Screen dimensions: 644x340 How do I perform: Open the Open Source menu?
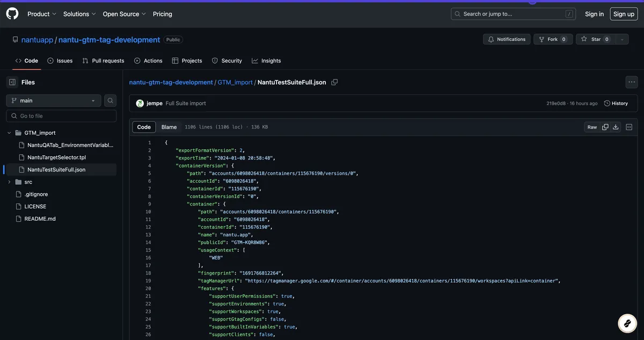coord(125,14)
